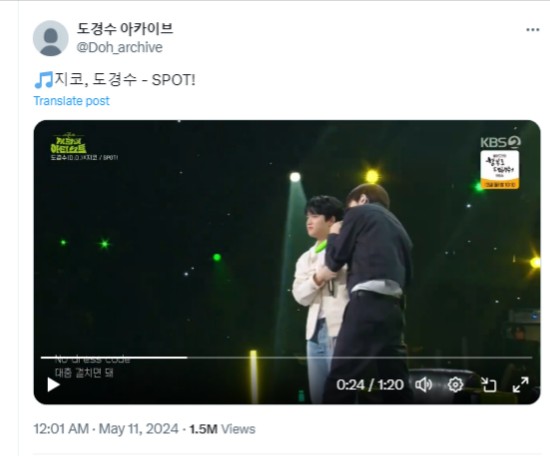
Task: Open the default profile avatar picture
Action: 51,38
